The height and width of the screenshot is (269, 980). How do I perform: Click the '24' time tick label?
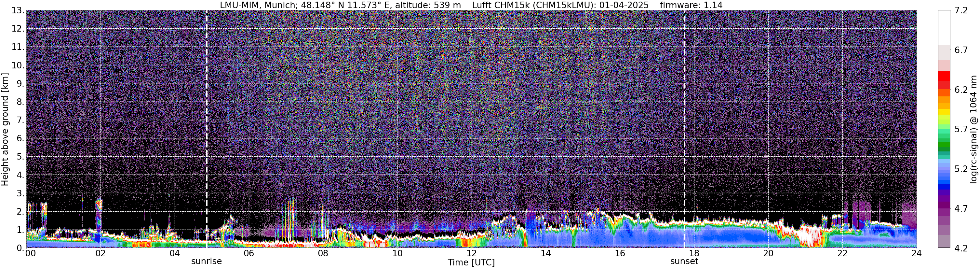(917, 253)
